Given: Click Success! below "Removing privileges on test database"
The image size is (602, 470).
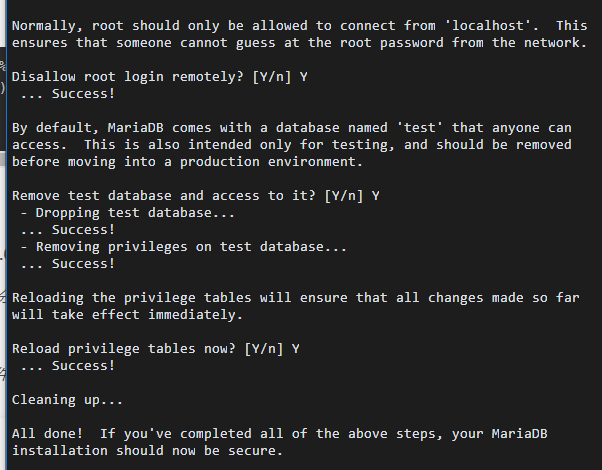Looking at the screenshot, I should click(83, 264).
